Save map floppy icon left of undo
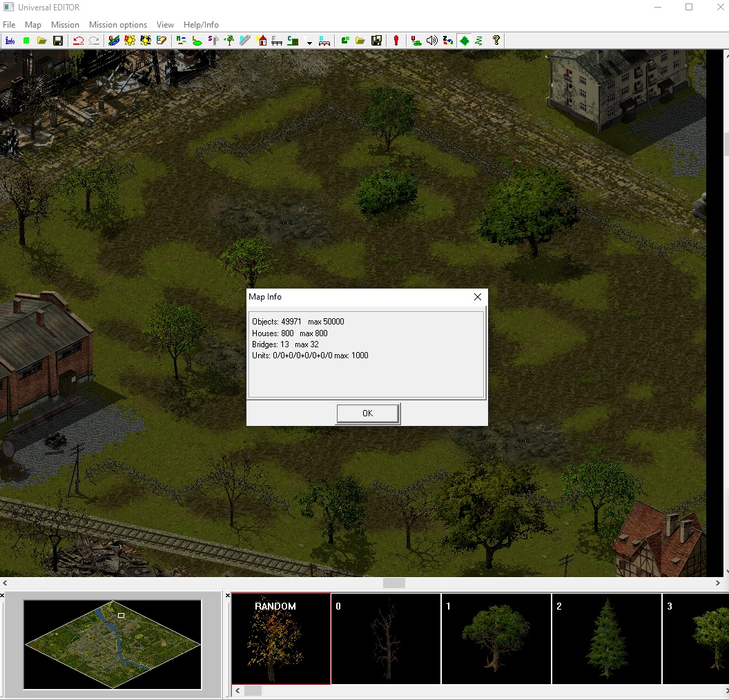The width and height of the screenshot is (729, 700). 58,41
